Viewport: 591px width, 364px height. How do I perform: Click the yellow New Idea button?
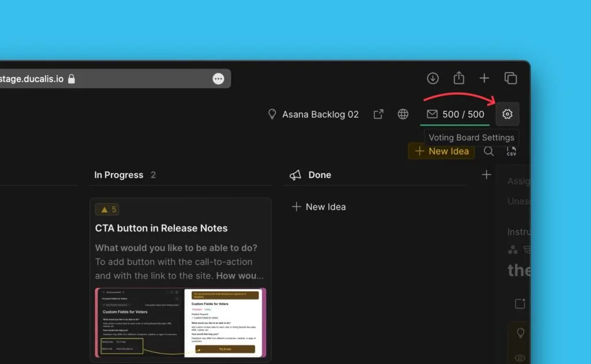(442, 151)
